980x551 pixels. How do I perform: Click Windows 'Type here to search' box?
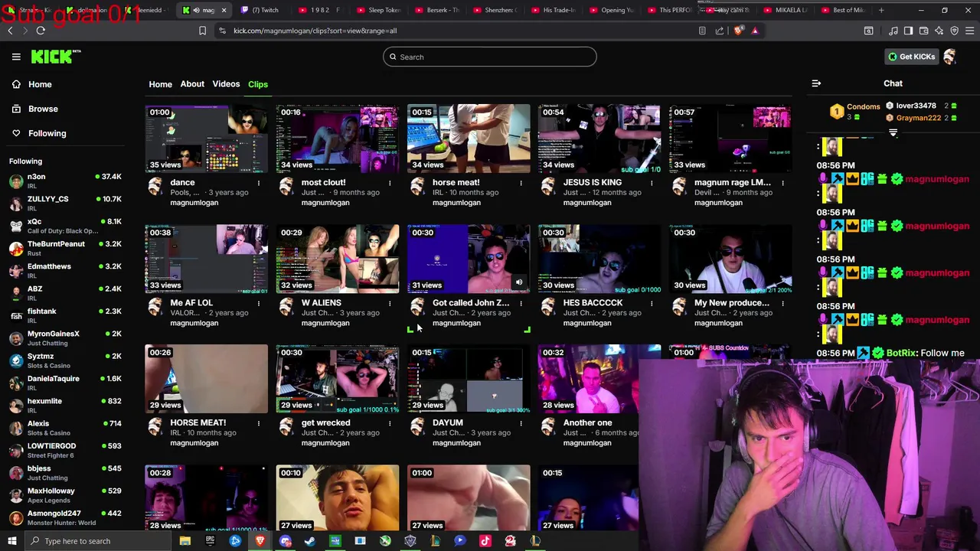(100, 541)
